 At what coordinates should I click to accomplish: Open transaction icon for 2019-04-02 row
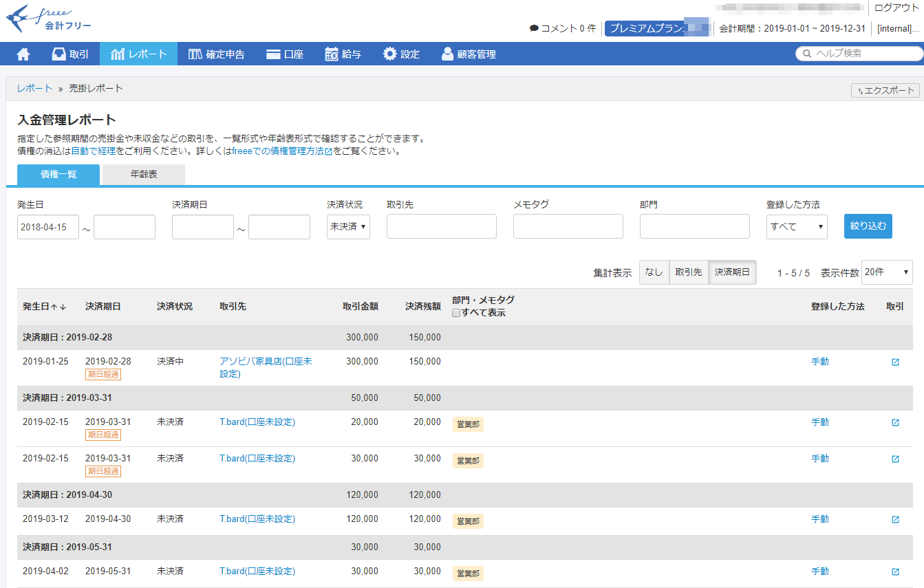point(895,571)
